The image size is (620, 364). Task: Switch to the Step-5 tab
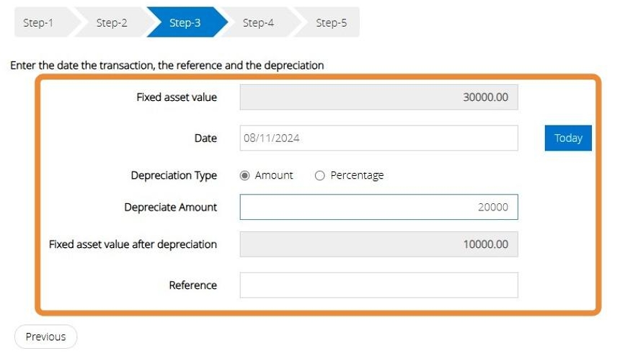(x=331, y=23)
